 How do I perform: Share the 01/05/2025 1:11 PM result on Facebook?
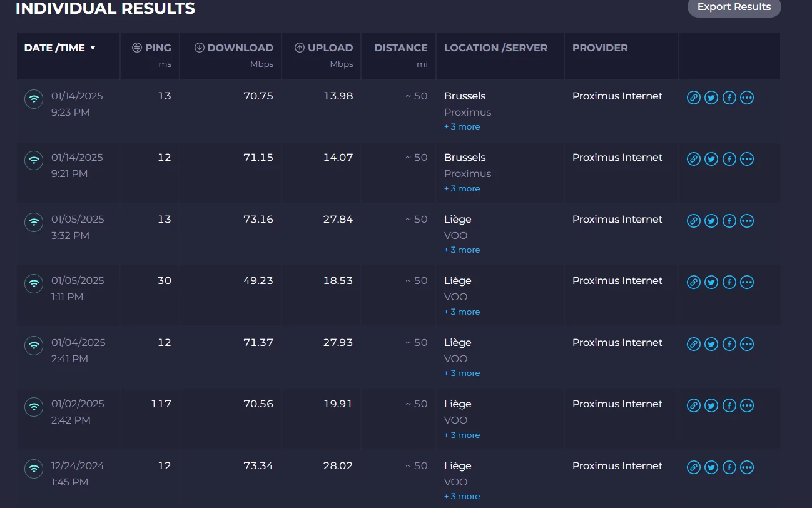click(729, 282)
